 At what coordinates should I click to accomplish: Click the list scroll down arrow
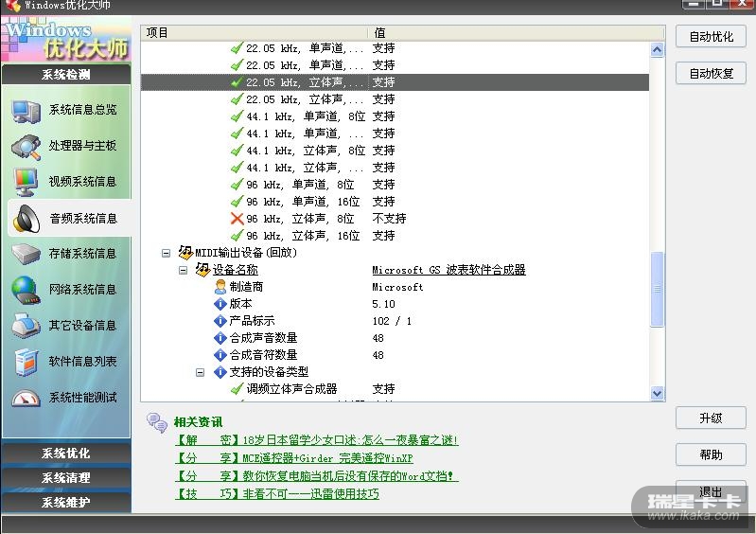point(657,393)
